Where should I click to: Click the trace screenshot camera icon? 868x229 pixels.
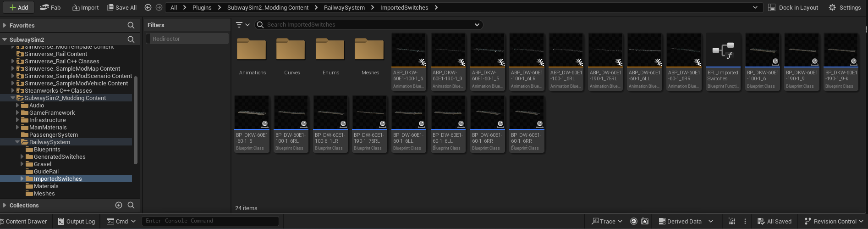point(645,221)
